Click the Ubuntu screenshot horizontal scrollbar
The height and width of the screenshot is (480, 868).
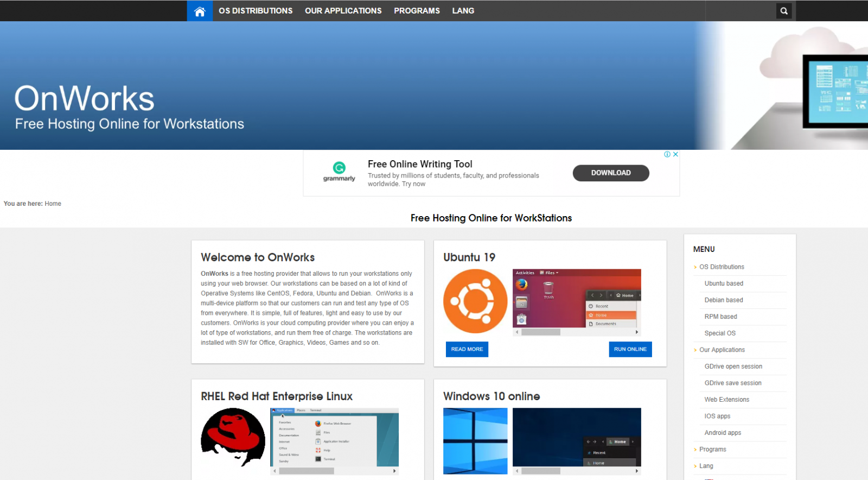click(x=577, y=332)
